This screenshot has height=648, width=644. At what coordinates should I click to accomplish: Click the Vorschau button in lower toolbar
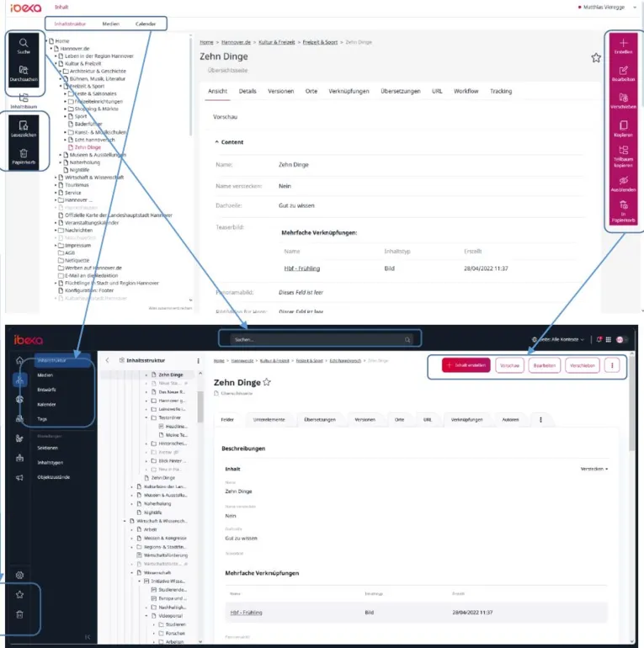[x=509, y=365]
